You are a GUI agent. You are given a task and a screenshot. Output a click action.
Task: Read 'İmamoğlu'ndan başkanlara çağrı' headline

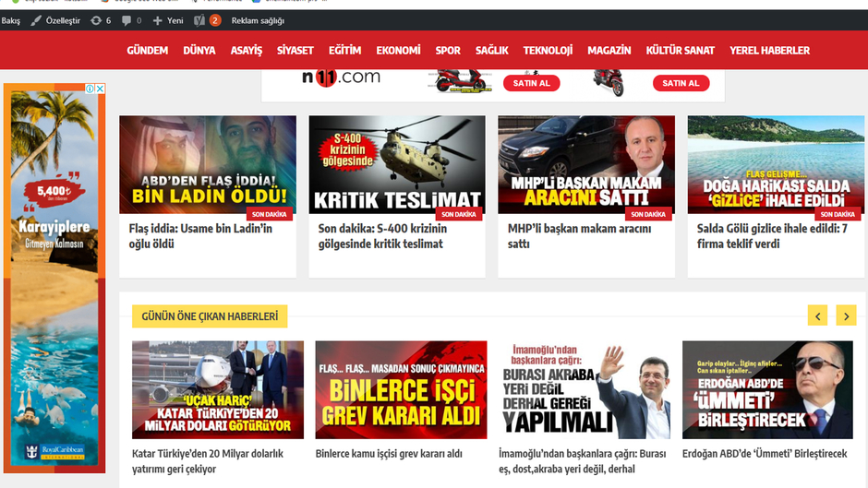[x=583, y=461]
